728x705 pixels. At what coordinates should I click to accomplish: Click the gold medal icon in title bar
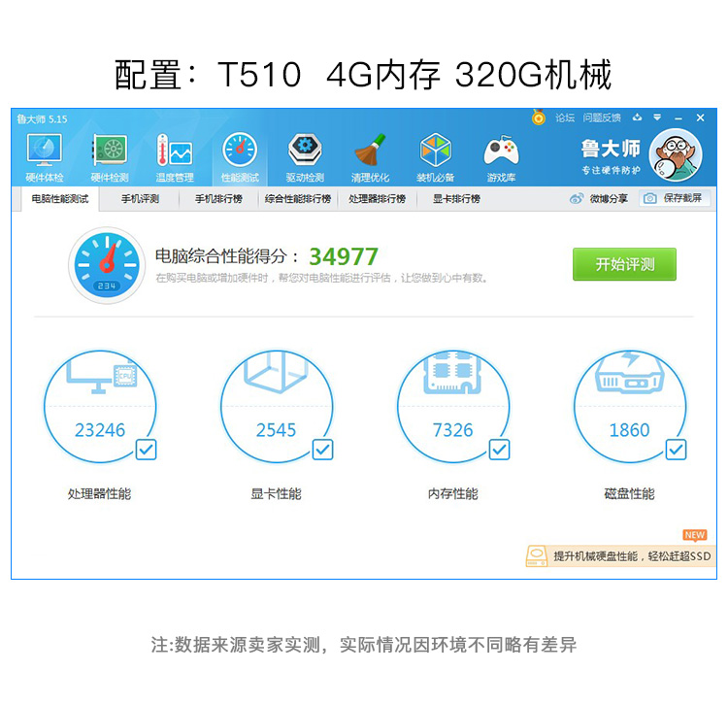(538, 117)
